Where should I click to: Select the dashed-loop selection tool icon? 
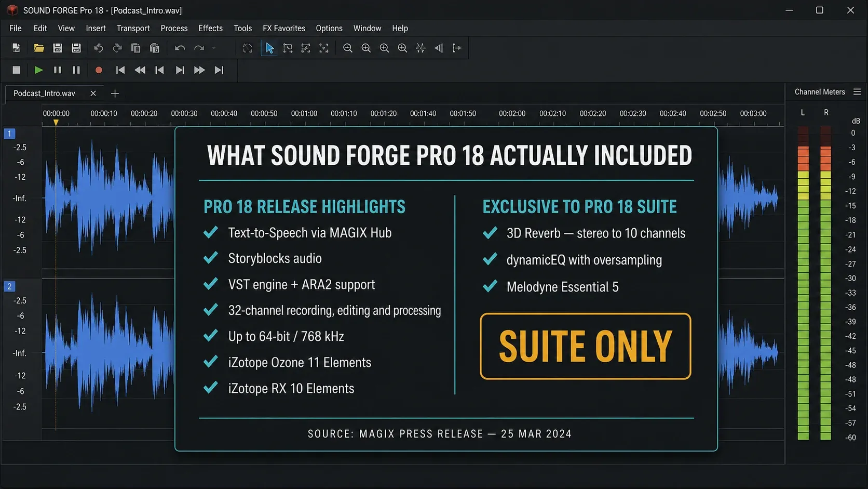click(248, 48)
